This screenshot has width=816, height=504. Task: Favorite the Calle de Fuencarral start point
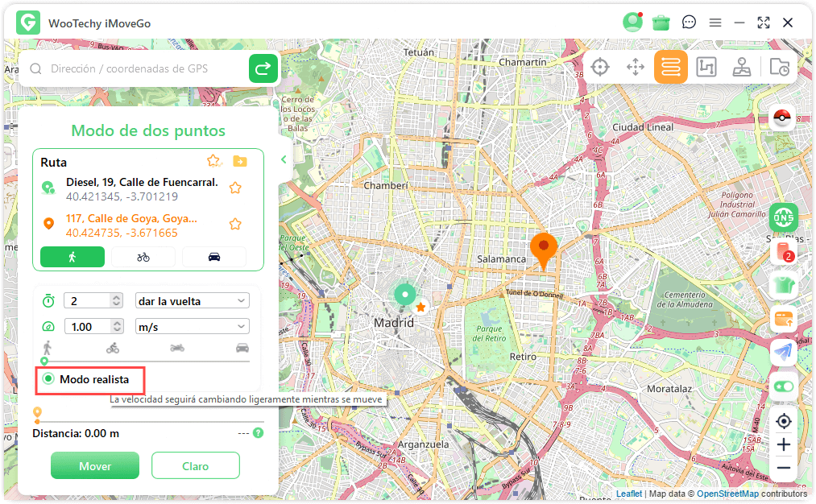[x=235, y=188]
